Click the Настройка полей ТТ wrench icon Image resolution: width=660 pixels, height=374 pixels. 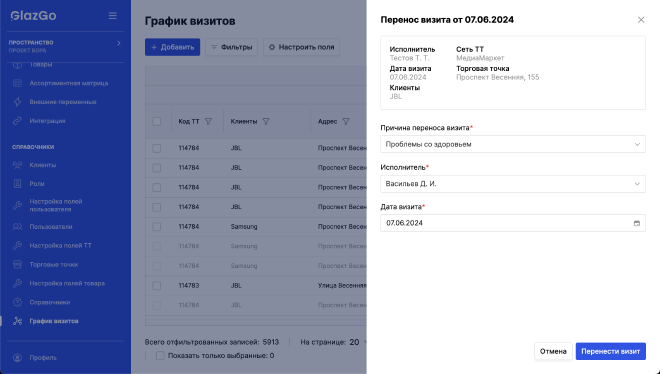(17, 245)
